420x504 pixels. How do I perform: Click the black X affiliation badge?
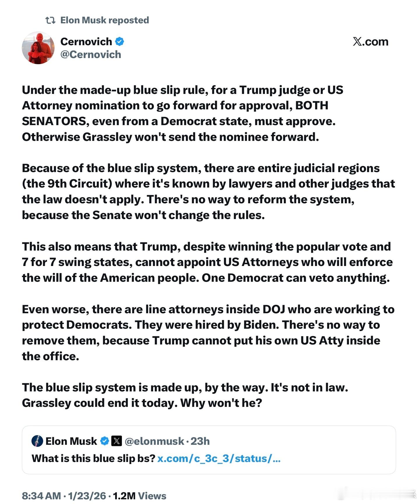117,441
